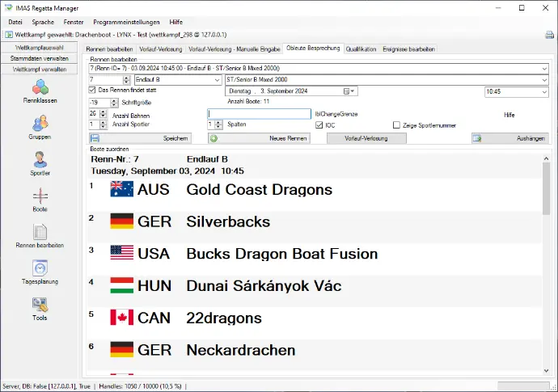Switch to the Vorlauf-Verlosung tab
558x392 pixels.
(x=160, y=49)
